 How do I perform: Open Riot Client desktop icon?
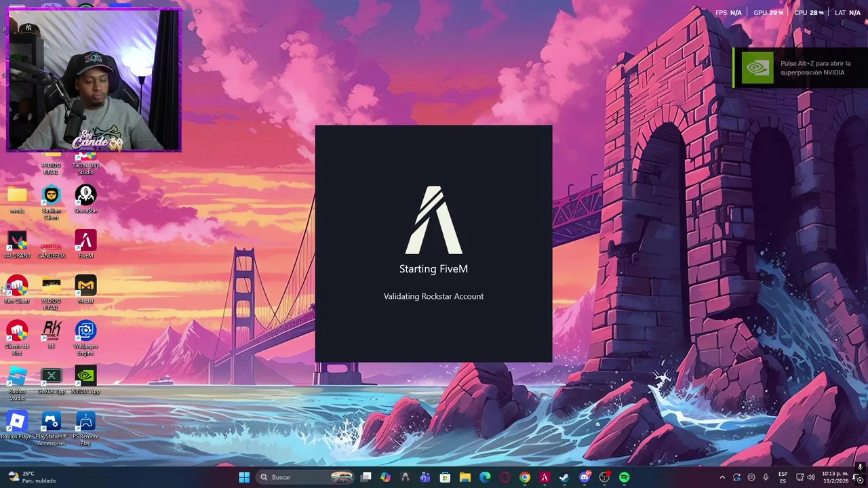(17, 289)
